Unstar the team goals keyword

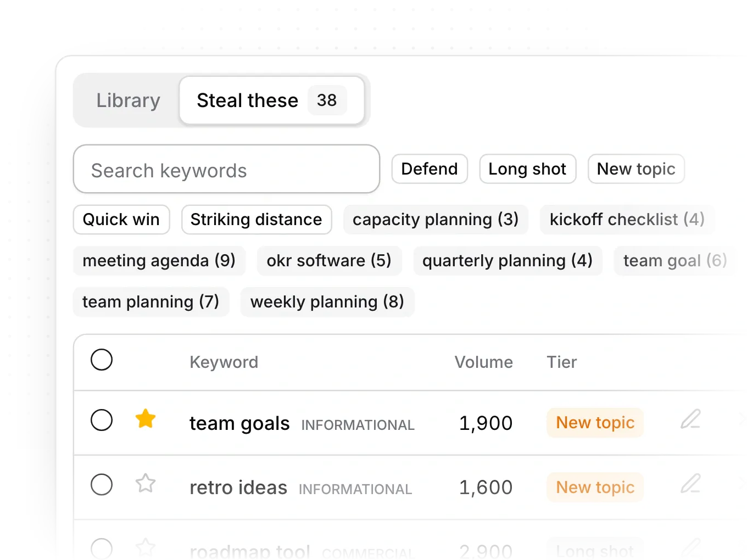point(146,419)
